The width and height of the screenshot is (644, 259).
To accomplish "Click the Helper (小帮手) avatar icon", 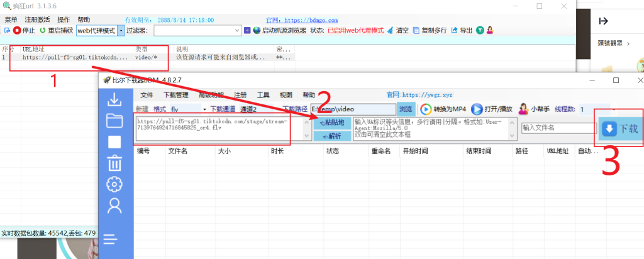I will click(523, 109).
